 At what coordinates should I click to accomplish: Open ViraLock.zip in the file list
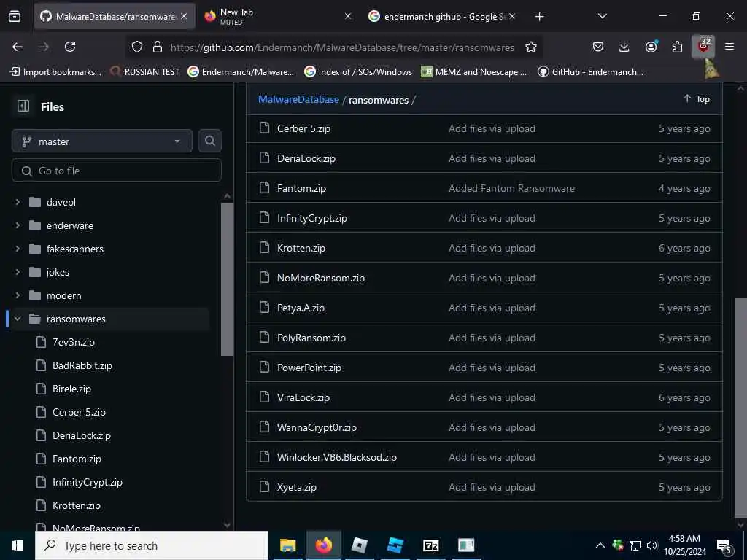303,397
